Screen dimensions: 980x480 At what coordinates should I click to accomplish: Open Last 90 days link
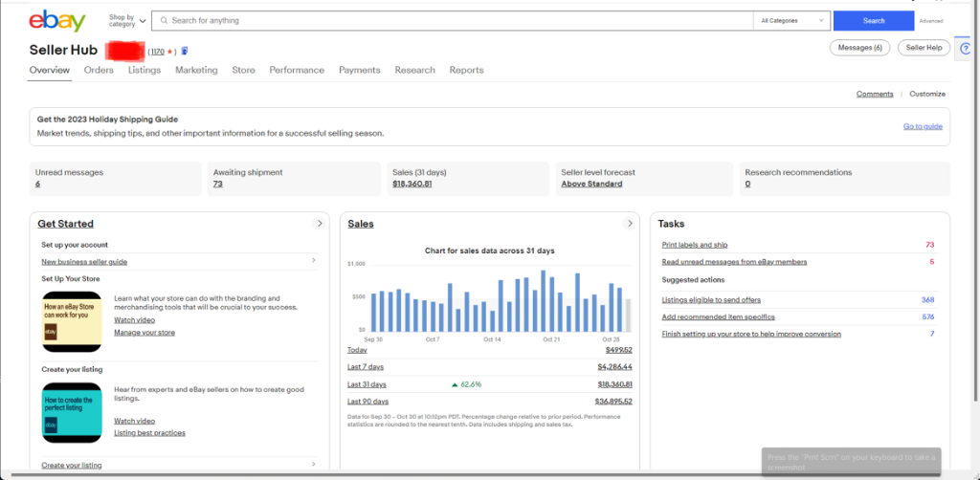click(368, 402)
